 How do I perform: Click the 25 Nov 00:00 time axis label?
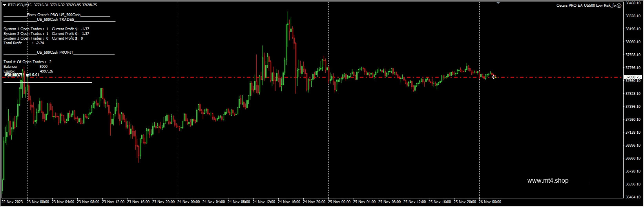pos(339,202)
